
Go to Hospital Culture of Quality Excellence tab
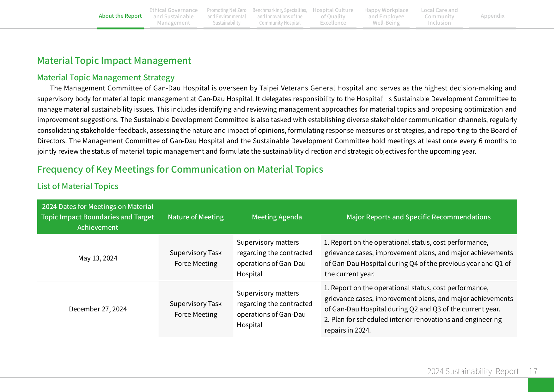click(333, 16)
